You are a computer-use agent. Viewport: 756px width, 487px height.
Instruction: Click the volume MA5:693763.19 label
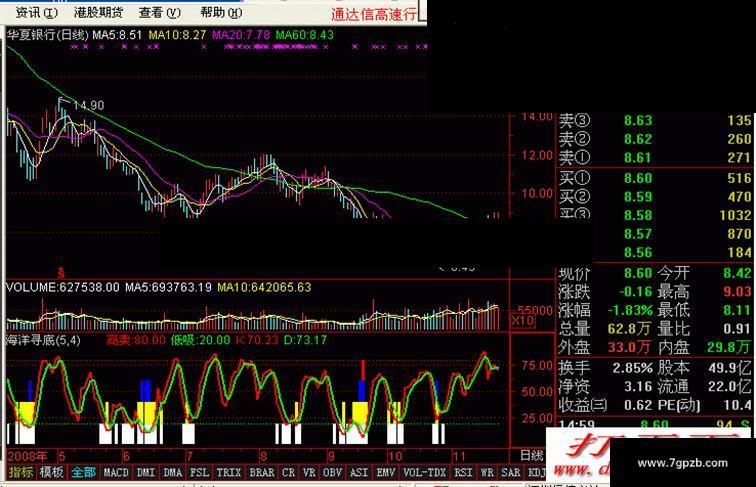click(x=168, y=287)
